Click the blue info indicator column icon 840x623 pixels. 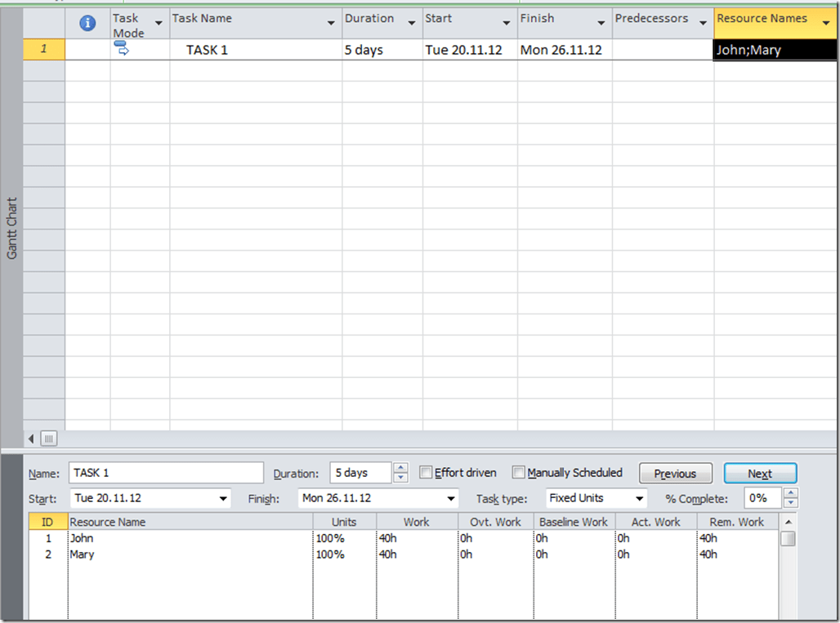(87, 24)
